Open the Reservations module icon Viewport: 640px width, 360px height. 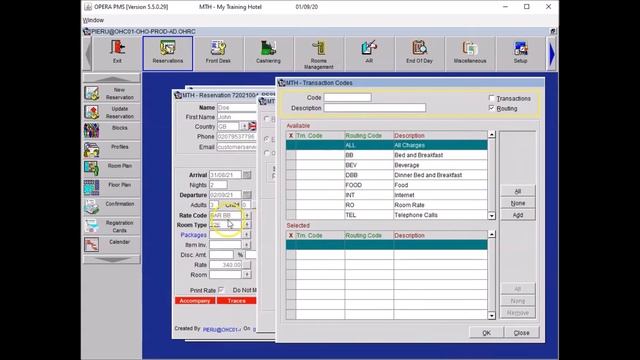pos(168,53)
